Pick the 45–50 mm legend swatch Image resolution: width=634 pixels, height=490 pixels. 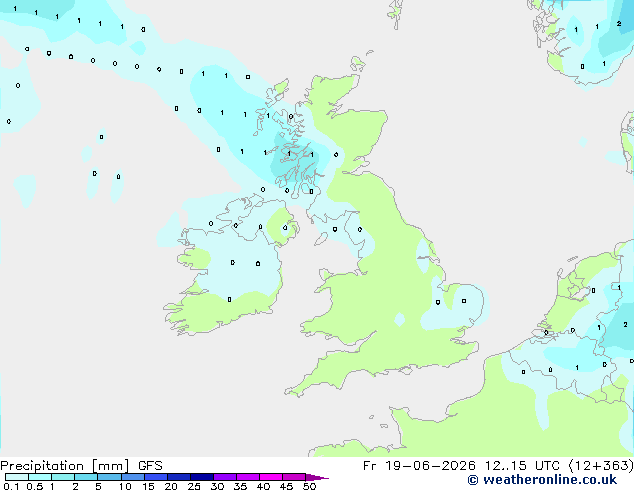(294, 477)
